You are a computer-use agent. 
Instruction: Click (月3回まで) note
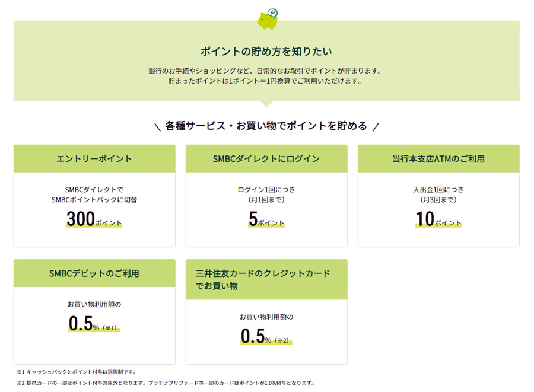tap(438, 200)
